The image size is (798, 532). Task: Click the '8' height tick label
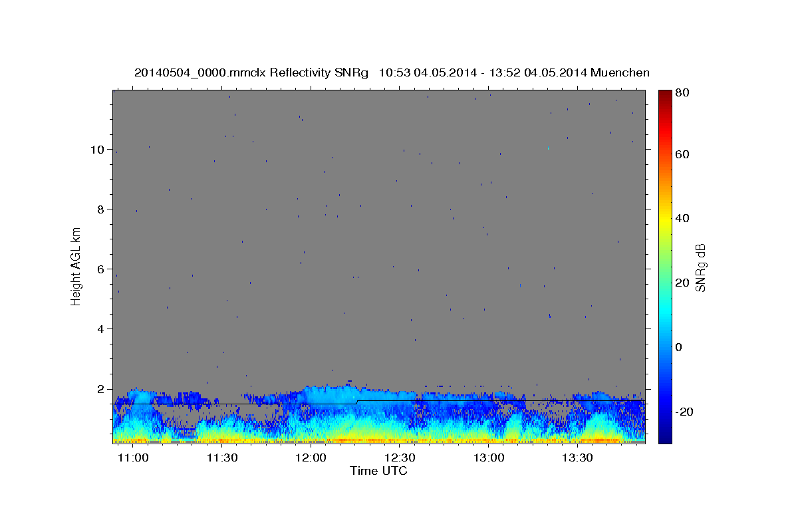click(x=100, y=209)
